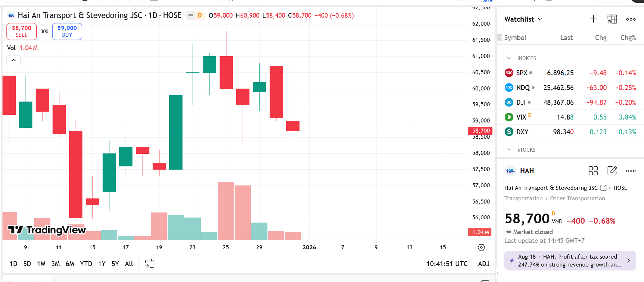Switch to the YTD time range
644x282 pixels.
coord(86,264)
